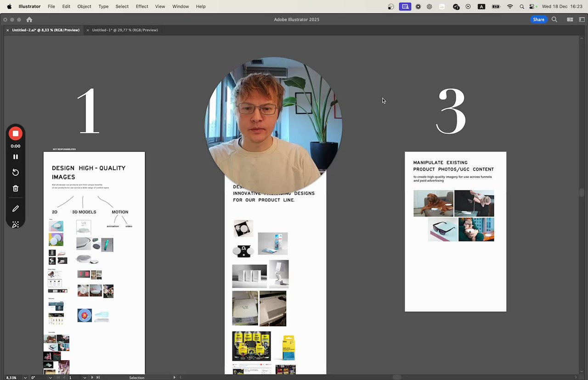Viewport: 588px width, 380px height.
Task: Select the webcam circle video overlay
Action: [x=273, y=125]
